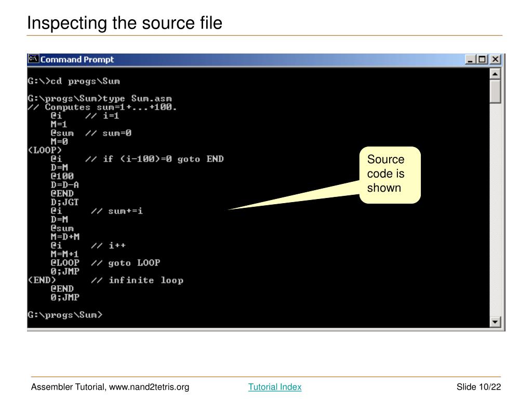Click the 'D;JGT' instruction
Image resolution: width=532 pixels, height=399 pixels.
tap(65, 202)
